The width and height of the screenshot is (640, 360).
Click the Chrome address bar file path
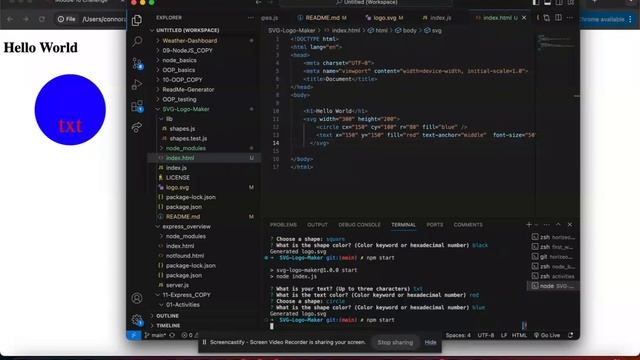point(104,19)
